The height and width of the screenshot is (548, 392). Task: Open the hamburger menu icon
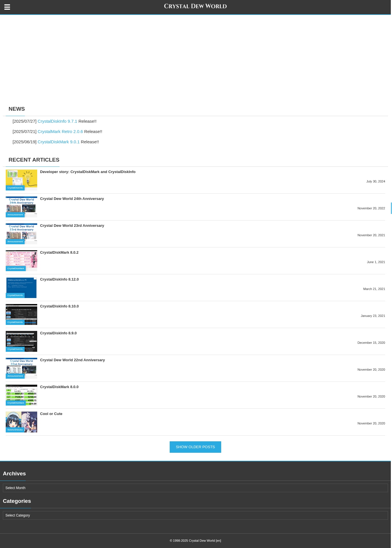click(x=7, y=7)
